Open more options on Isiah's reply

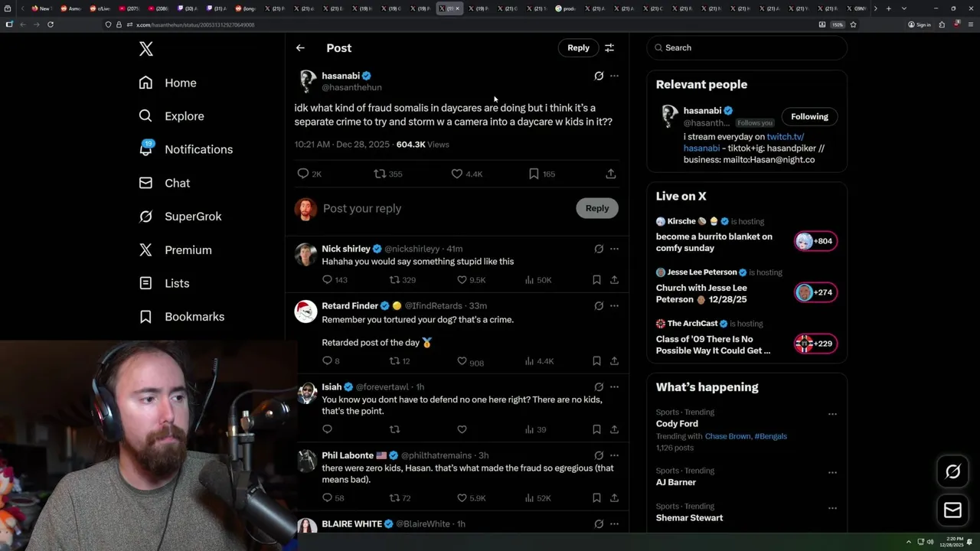click(x=614, y=386)
